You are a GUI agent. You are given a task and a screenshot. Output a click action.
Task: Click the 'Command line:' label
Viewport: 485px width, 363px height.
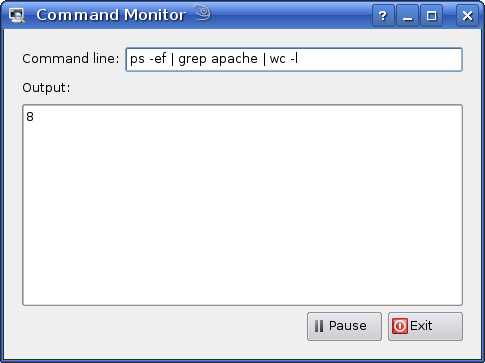(x=71, y=59)
